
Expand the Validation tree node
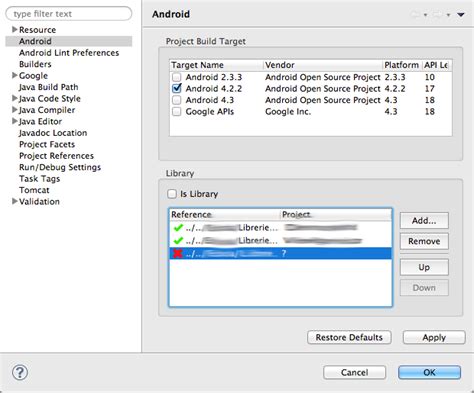coord(14,201)
